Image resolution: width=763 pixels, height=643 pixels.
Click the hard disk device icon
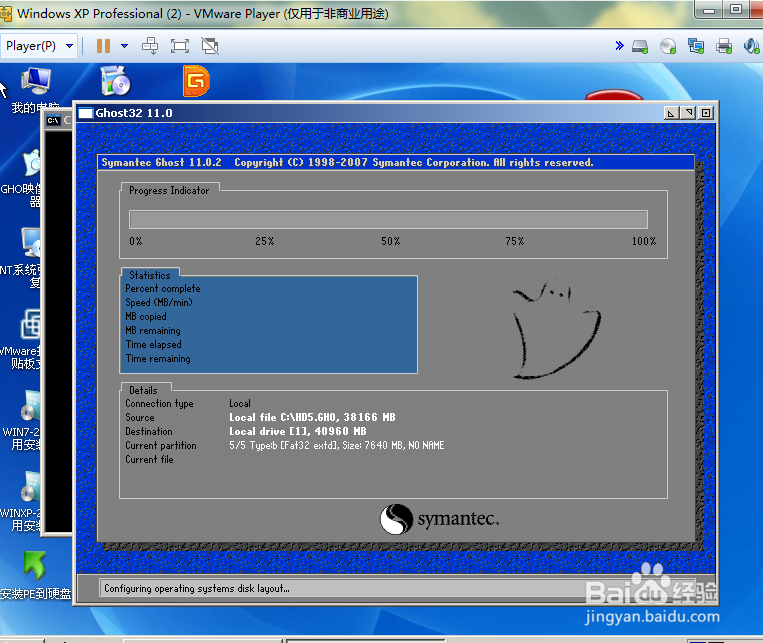click(x=640, y=46)
